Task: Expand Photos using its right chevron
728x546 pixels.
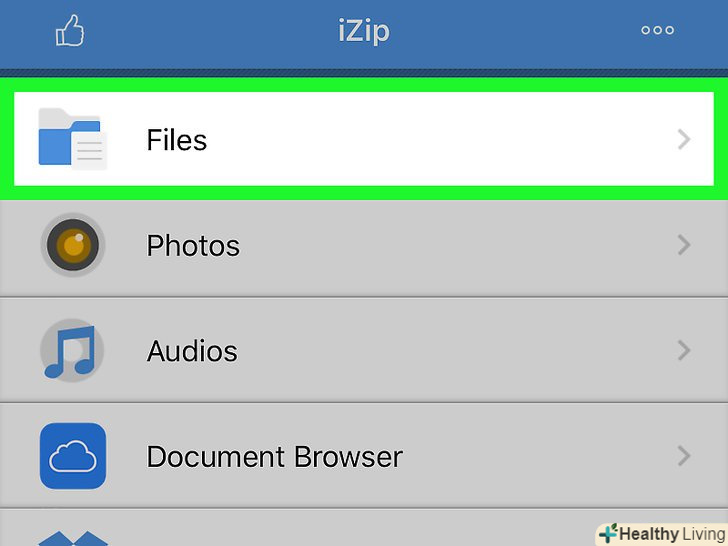Action: [x=684, y=245]
